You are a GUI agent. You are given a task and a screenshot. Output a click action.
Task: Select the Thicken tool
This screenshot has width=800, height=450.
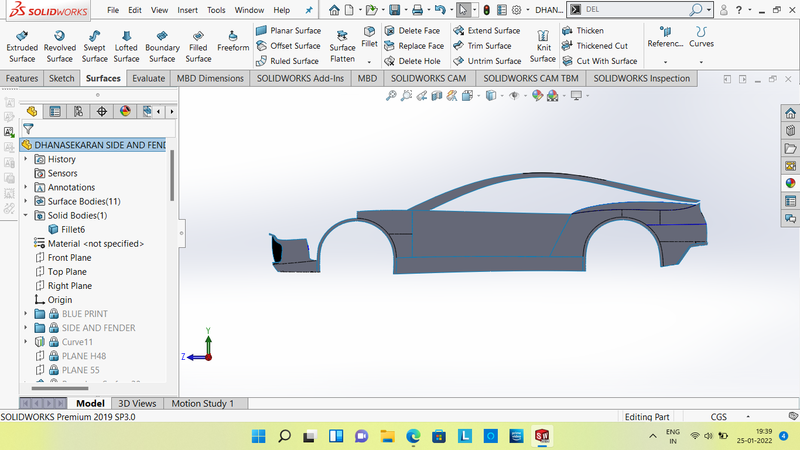(x=582, y=31)
